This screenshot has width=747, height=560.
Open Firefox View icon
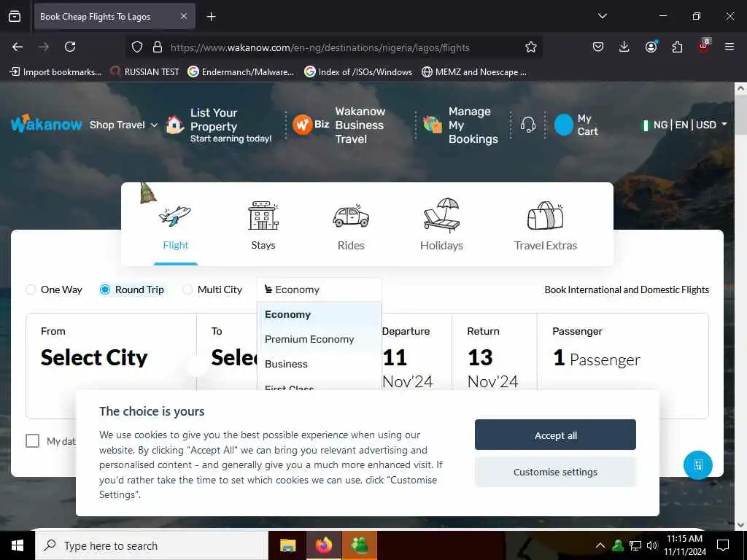(15, 16)
